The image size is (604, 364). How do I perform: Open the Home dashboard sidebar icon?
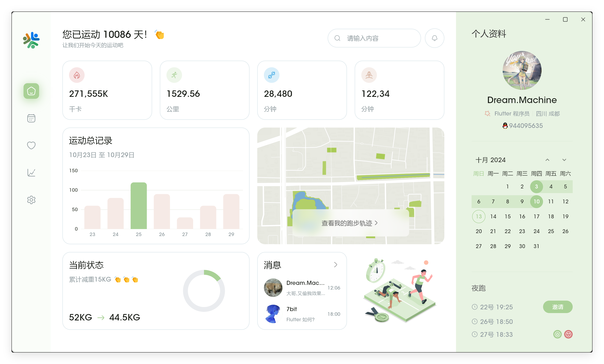click(x=31, y=91)
